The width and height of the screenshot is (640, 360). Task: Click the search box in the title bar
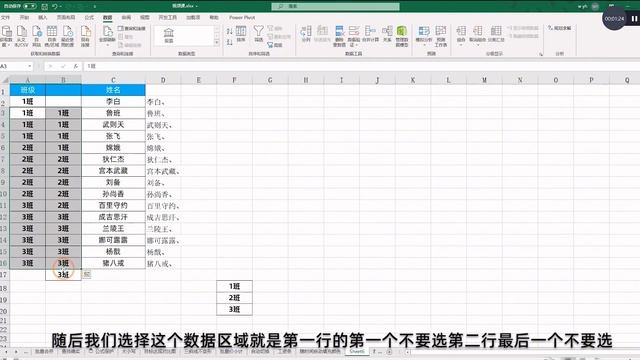coord(335,6)
